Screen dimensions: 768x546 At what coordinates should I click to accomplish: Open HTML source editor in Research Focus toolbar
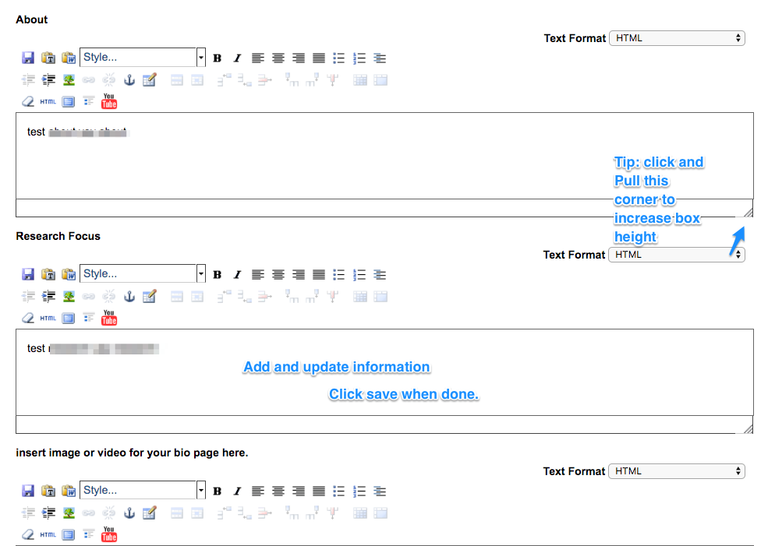pos(48,318)
